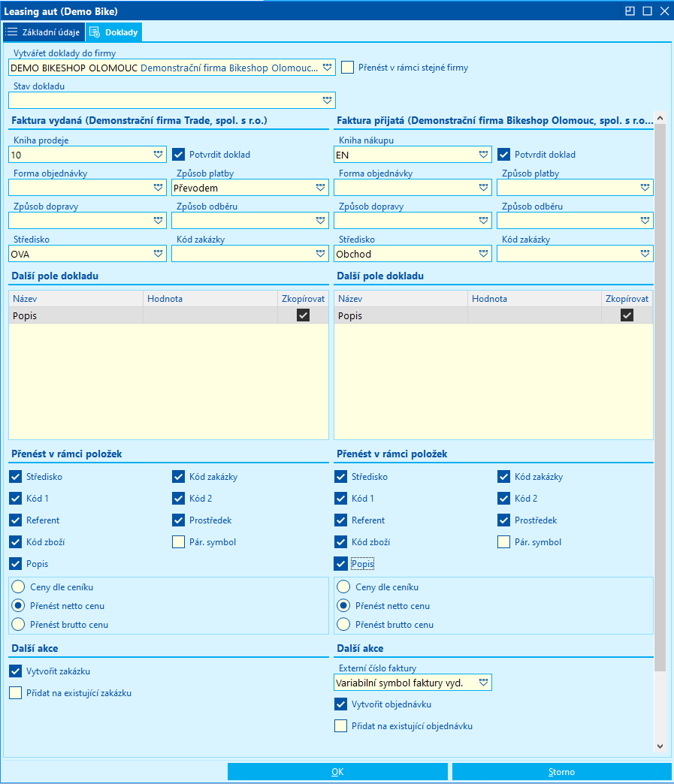Select Přenést netto cenu in right section
Screen dimensions: 674x784
tap(343, 605)
